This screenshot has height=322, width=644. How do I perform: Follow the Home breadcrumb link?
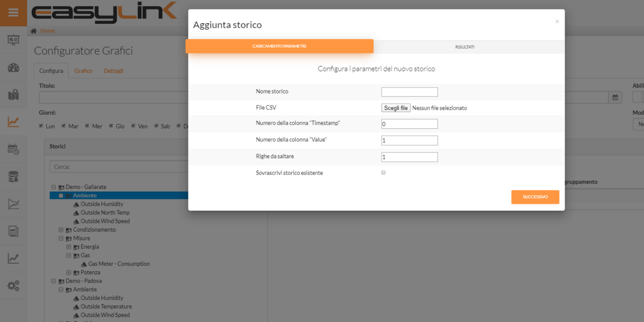tap(47, 31)
